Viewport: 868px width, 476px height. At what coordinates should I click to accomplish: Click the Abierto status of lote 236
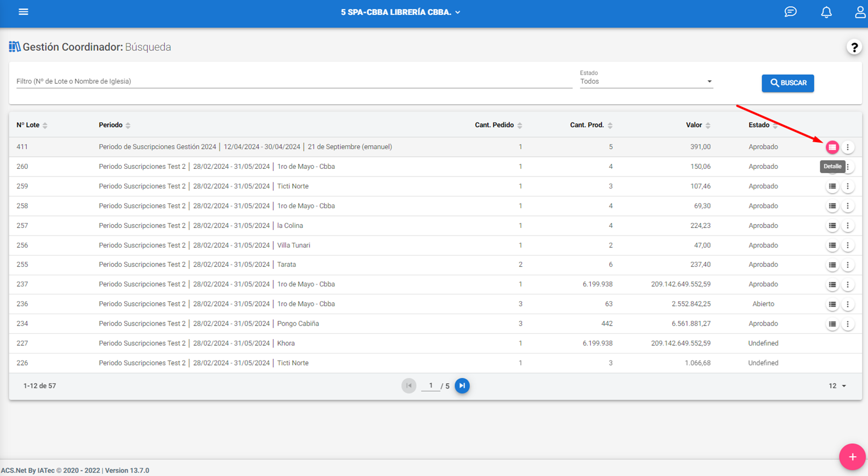click(x=763, y=304)
